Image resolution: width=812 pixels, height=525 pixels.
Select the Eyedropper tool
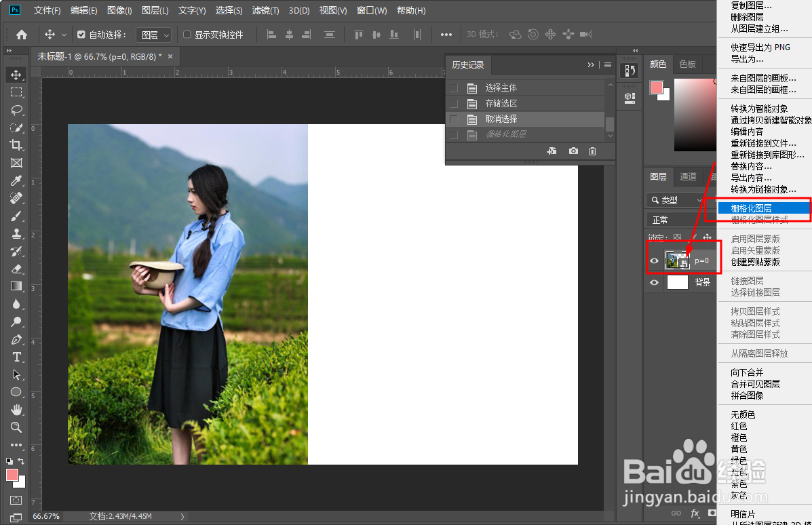(15, 180)
